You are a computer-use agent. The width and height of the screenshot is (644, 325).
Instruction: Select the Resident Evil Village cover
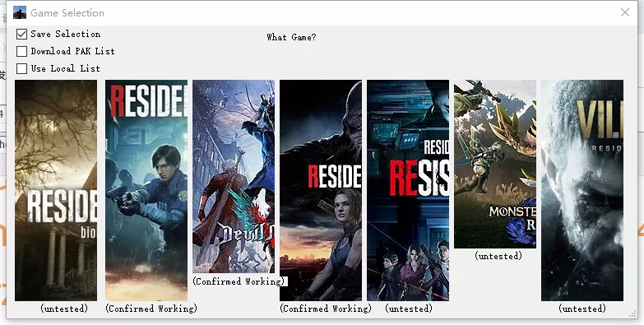click(x=582, y=190)
